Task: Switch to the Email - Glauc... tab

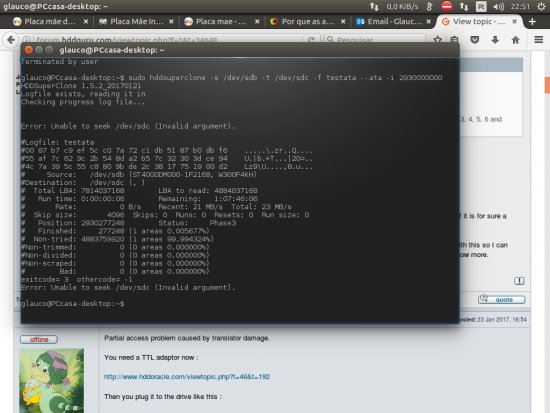Action: point(389,21)
